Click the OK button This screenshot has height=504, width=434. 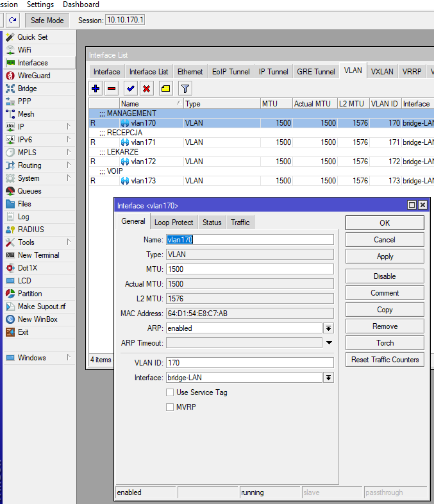(x=385, y=223)
